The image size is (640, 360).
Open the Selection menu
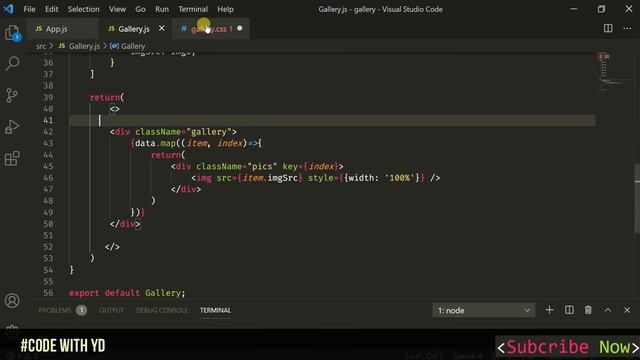coord(84,9)
